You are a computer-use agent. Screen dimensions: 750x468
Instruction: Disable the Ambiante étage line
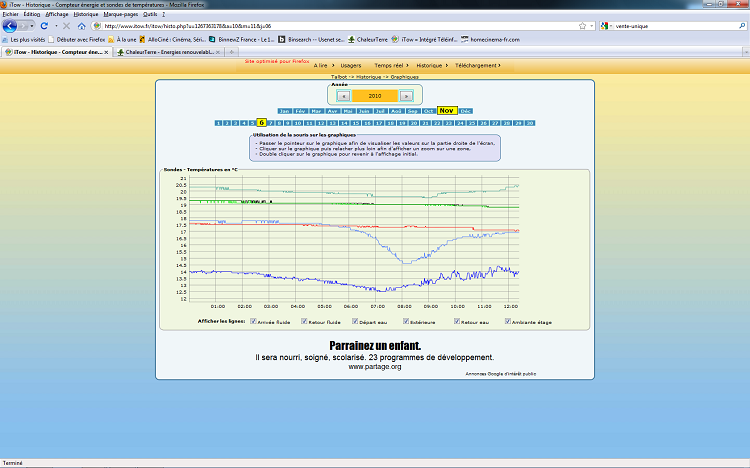coord(509,322)
